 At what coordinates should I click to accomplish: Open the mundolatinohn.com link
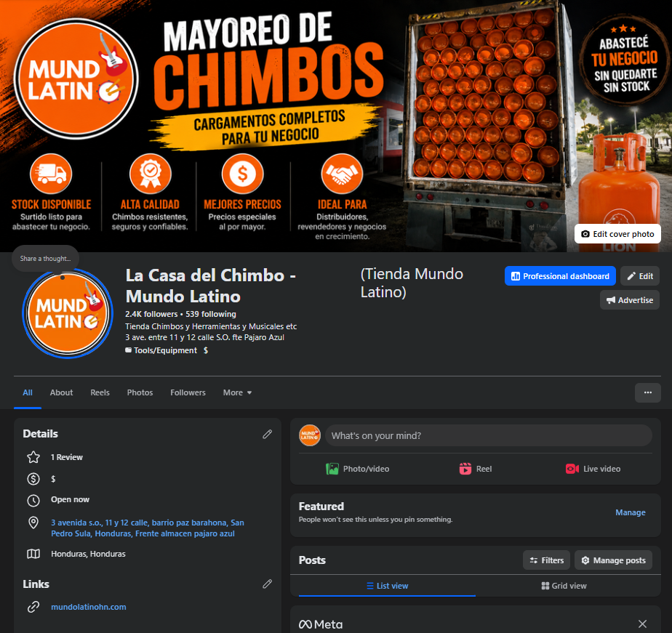[x=88, y=607]
